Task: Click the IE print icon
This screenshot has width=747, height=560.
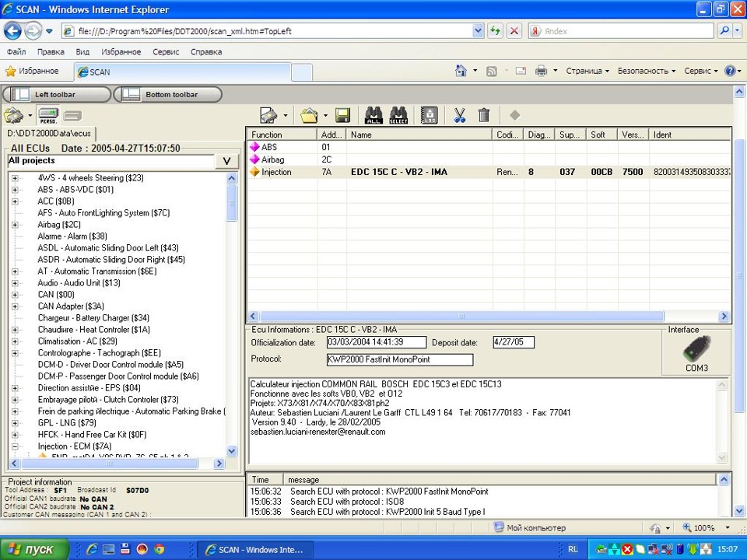Action: 542,71
